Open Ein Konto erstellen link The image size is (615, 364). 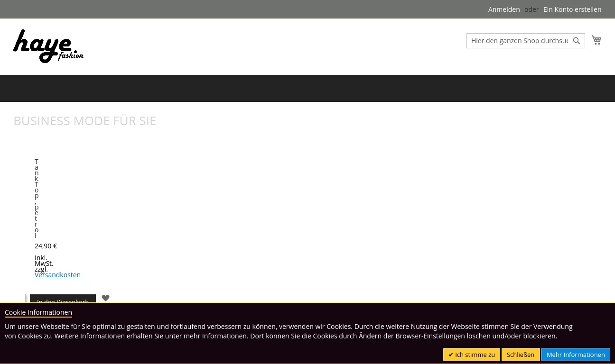tap(572, 9)
